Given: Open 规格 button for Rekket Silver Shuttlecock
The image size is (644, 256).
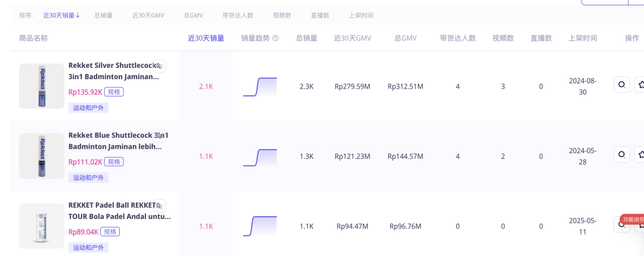Looking at the screenshot, I should (x=114, y=92).
